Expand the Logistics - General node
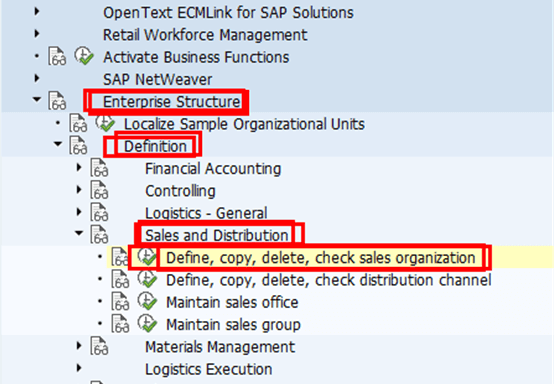 (79, 212)
